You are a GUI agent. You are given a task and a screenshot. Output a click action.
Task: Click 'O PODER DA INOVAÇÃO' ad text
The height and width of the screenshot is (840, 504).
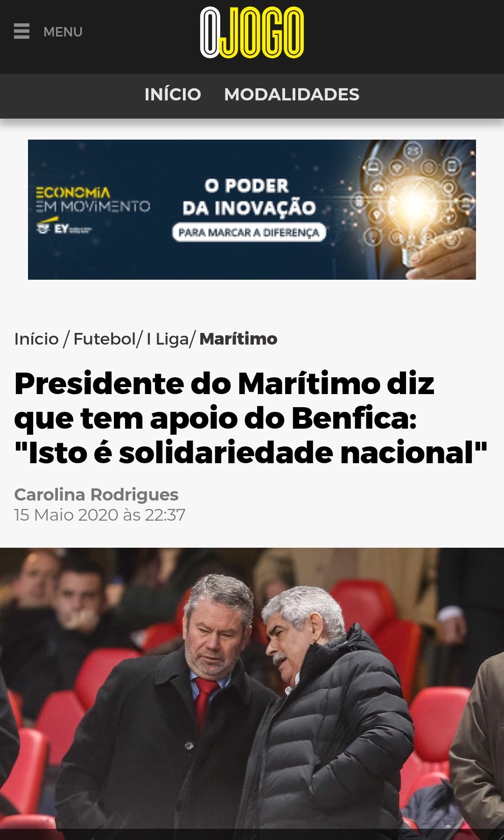pyautogui.click(x=249, y=197)
